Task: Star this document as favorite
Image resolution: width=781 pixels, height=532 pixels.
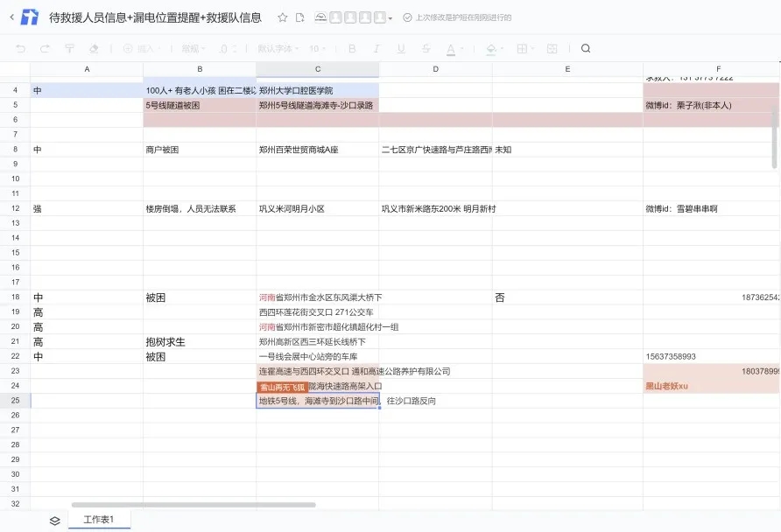Action: point(283,17)
